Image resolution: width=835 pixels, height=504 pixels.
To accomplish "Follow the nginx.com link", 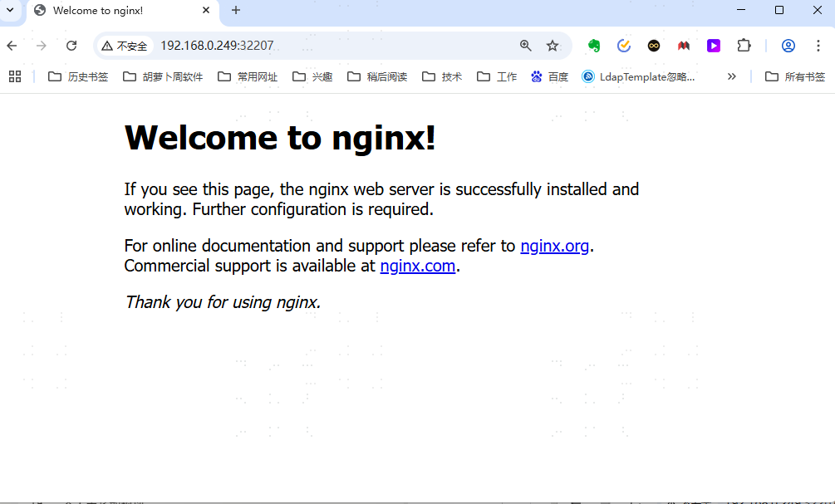I will click(x=417, y=266).
